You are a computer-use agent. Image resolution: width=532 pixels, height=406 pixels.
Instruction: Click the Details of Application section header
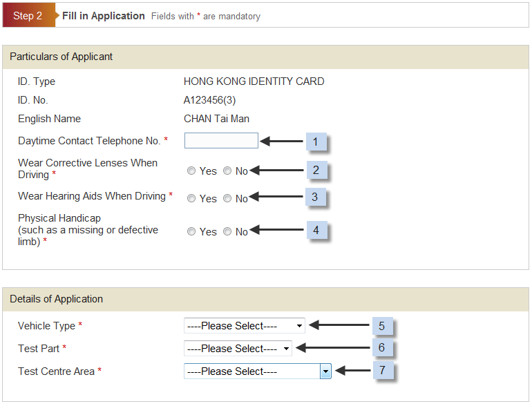[266, 300]
